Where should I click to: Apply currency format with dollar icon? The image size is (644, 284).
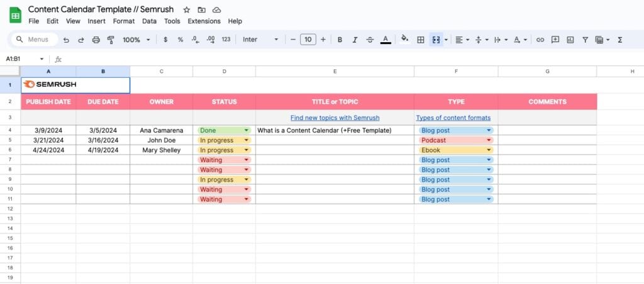pos(165,40)
